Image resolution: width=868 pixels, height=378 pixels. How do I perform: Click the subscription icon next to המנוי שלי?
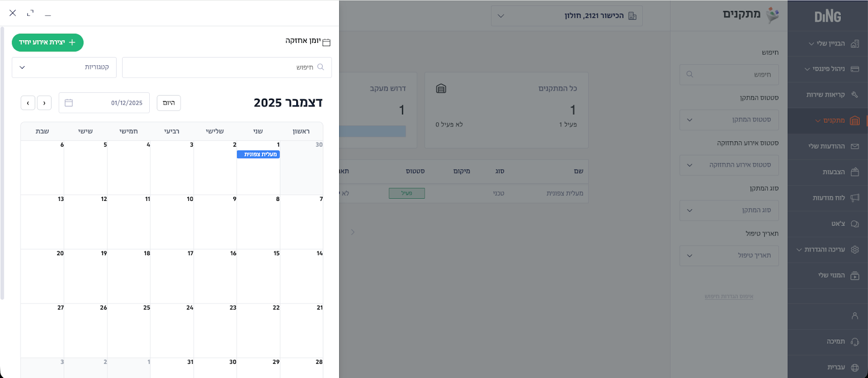(854, 275)
